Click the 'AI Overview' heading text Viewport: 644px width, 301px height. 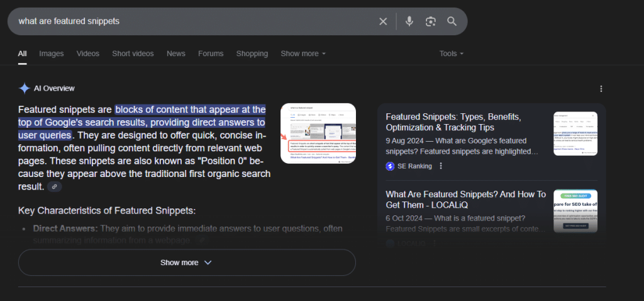click(54, 88)
